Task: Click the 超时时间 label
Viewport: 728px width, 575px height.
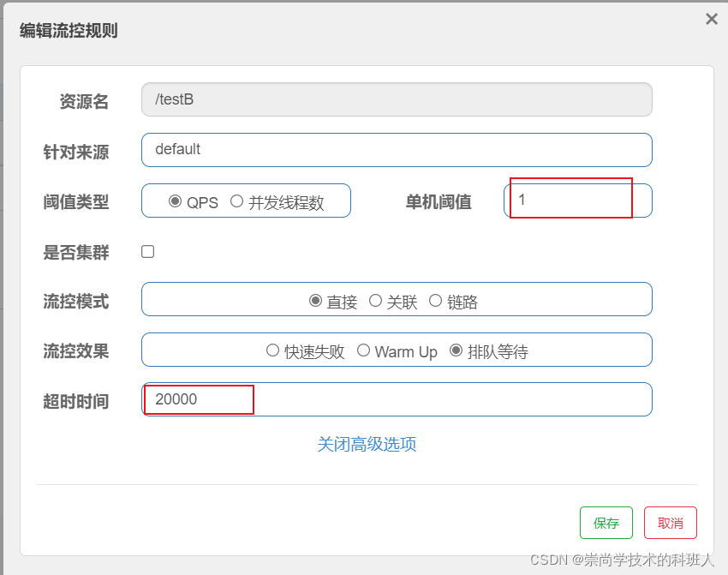Action: [x=76, y=401]
